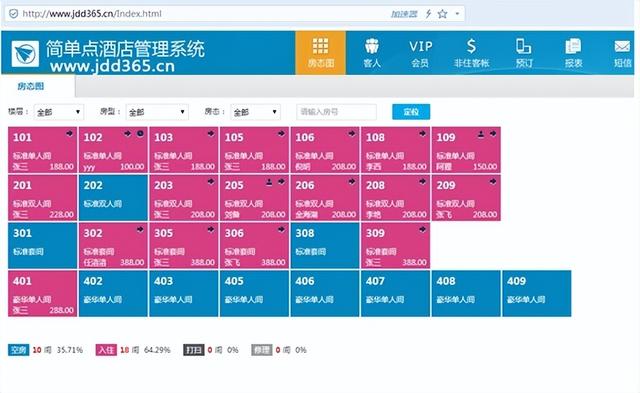The width and height of the screenshot is (640, 393).
Task: Open the VIP 会员 members section
Action: click(420, 53)
